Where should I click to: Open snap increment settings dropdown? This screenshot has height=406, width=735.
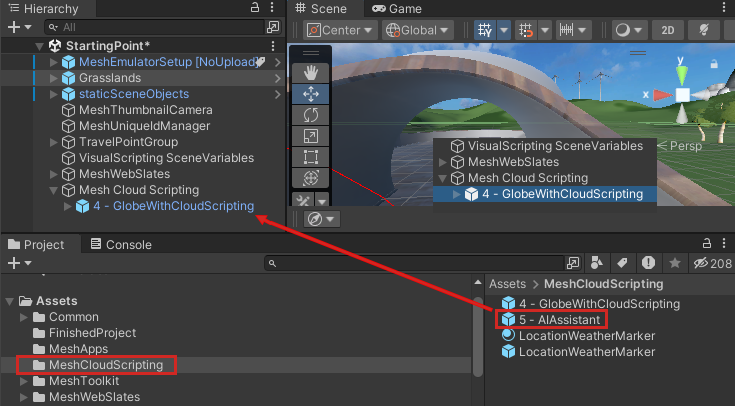pos(572,30)
